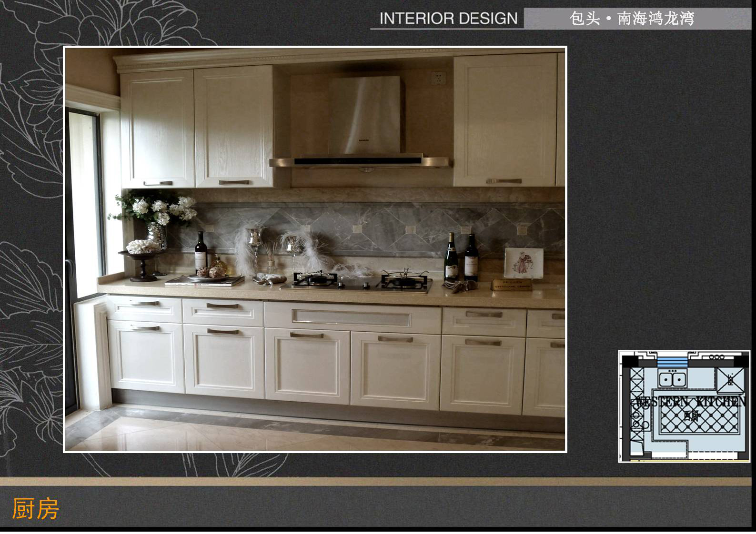The height and width of the screenshot is (534, 756).
Task: Click the gold nameplate on countertop
Action: (x=512, y=285)
